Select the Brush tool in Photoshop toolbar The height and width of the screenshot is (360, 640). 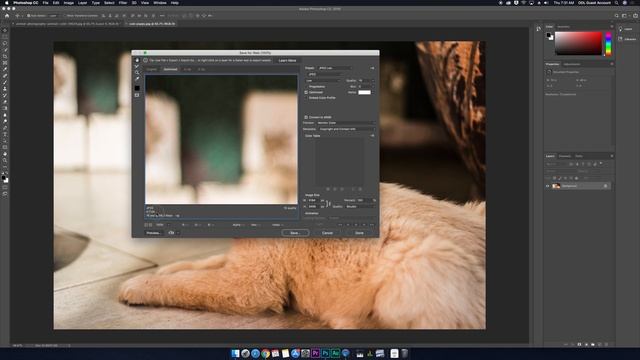[5, 82]
